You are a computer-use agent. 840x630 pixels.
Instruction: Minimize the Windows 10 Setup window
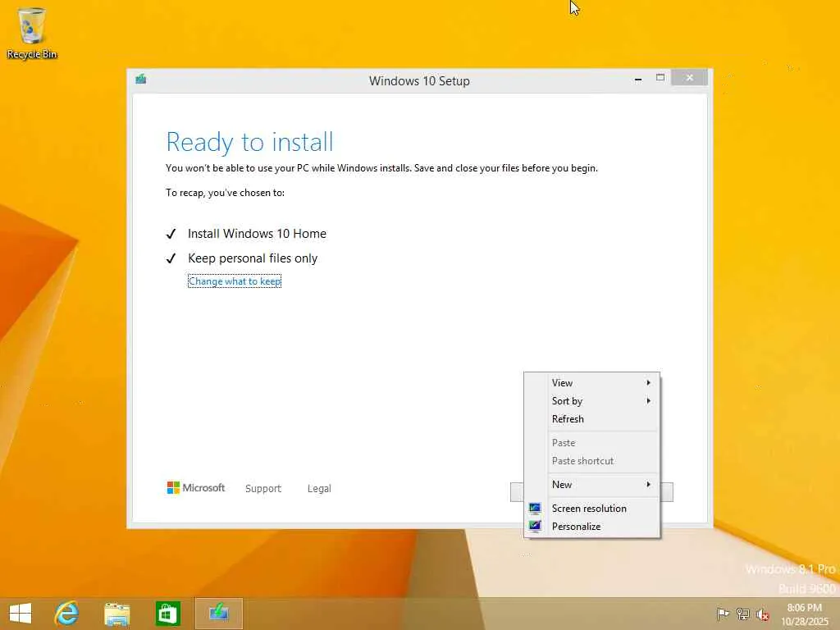pyautogui.click(x=638, y=79)
